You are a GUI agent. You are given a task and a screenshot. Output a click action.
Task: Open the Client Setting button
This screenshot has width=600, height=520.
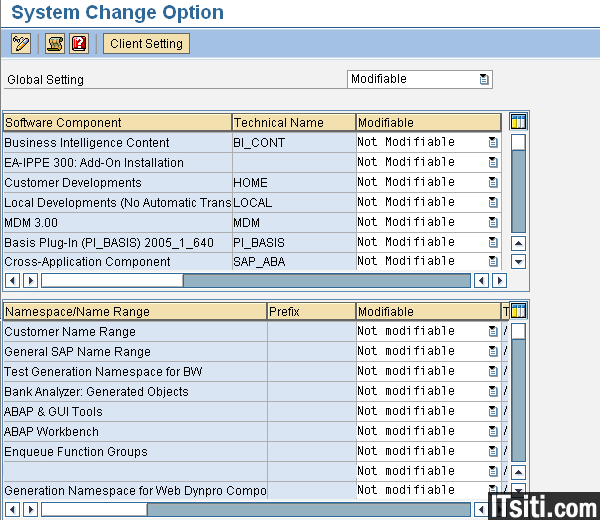(146, 44)
